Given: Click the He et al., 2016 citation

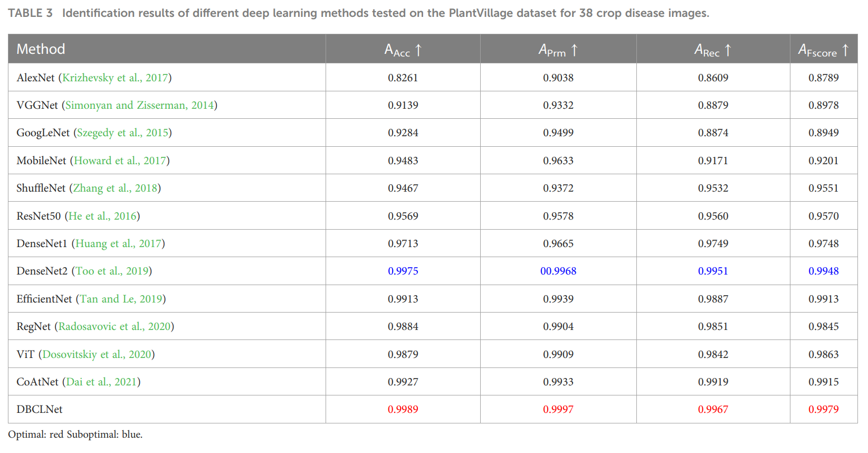Looking at the screenshot, I should pos(102,216).
